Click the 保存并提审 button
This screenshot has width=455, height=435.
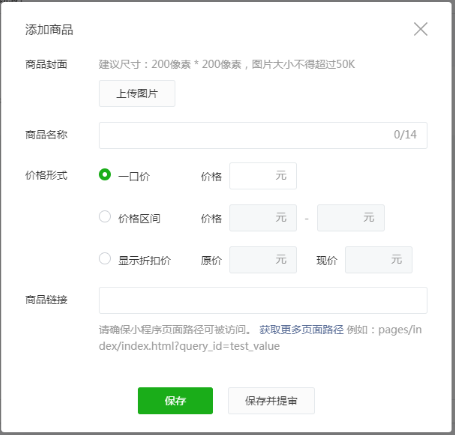[x=271, y=401]
